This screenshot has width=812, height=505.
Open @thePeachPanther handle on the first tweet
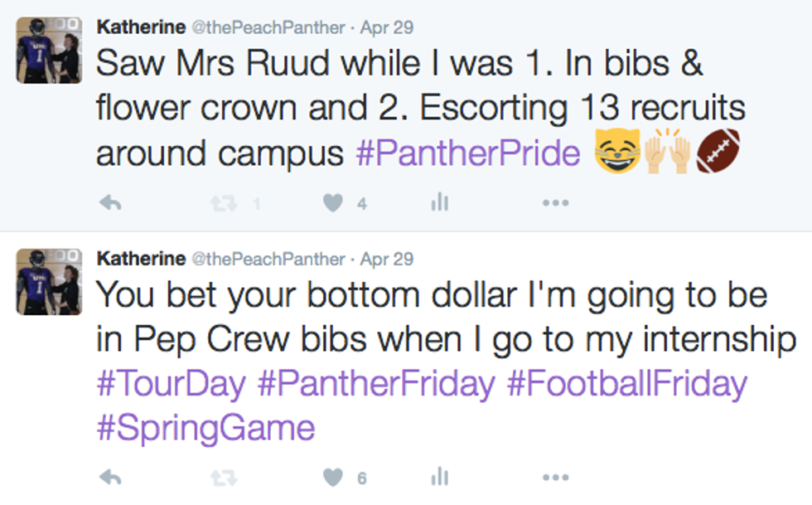[268, 27]
